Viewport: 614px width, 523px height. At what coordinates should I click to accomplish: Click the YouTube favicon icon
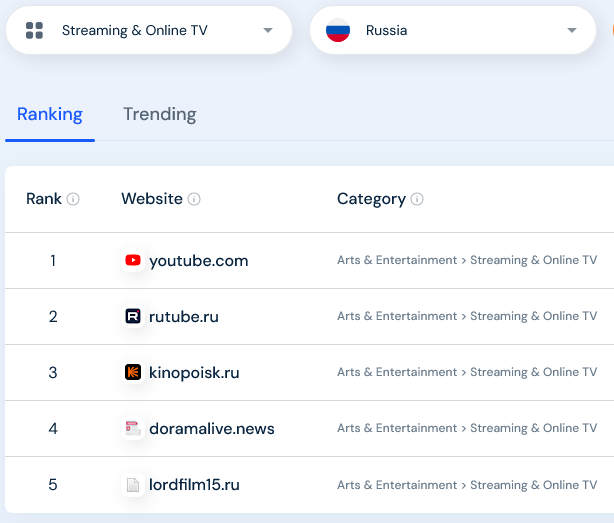click(x=133, y=260)
